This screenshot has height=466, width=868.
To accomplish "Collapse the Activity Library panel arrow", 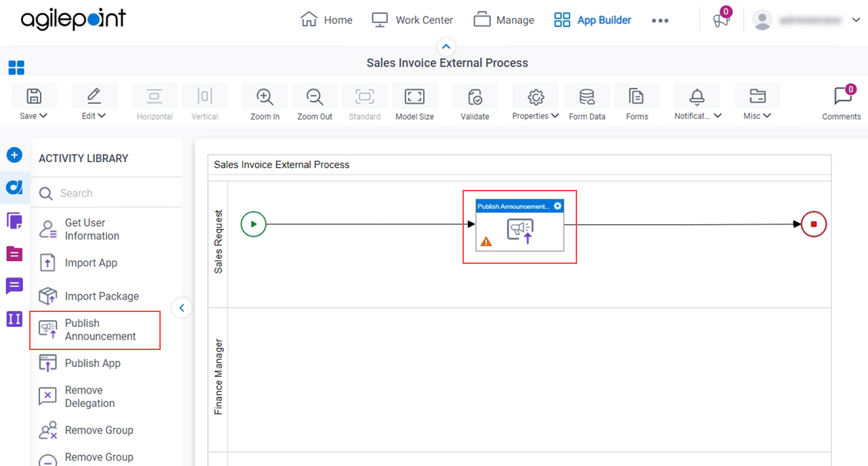I will pos(182,308).
